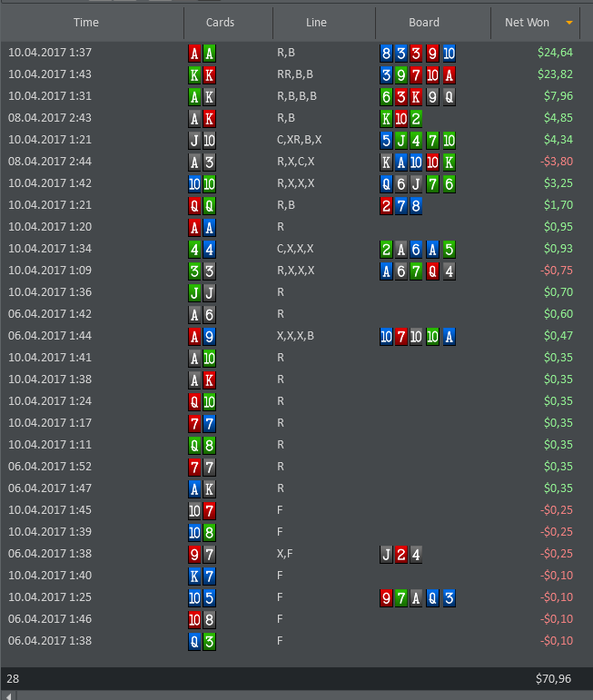This screenshot has height=700, width=593.
Task: Click time 06.04.2017 1:44
Action: [x=50, y=336]
